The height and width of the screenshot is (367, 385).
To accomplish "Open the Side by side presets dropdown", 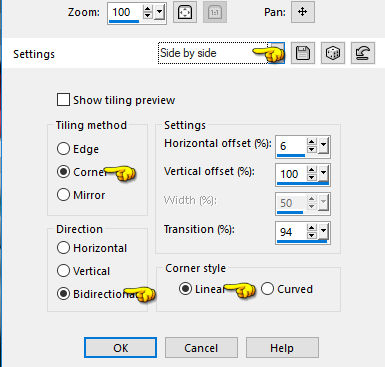I will [x=276, y=53].
